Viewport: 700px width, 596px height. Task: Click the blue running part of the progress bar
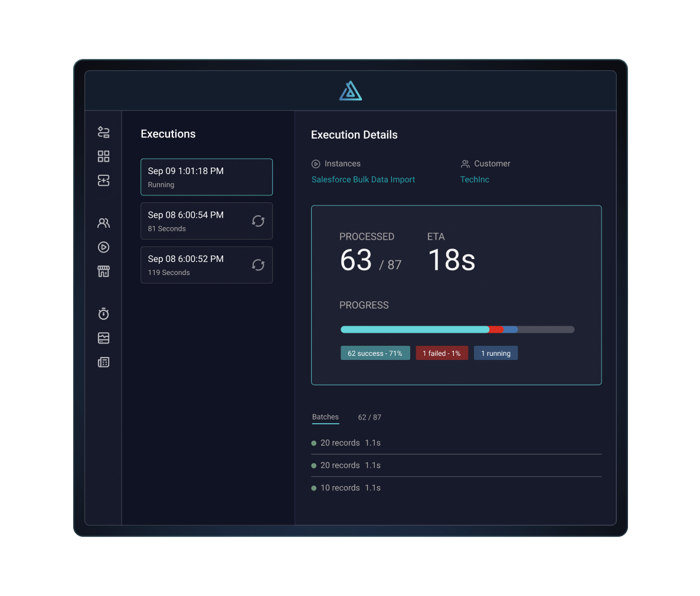(x=511, y=329)
